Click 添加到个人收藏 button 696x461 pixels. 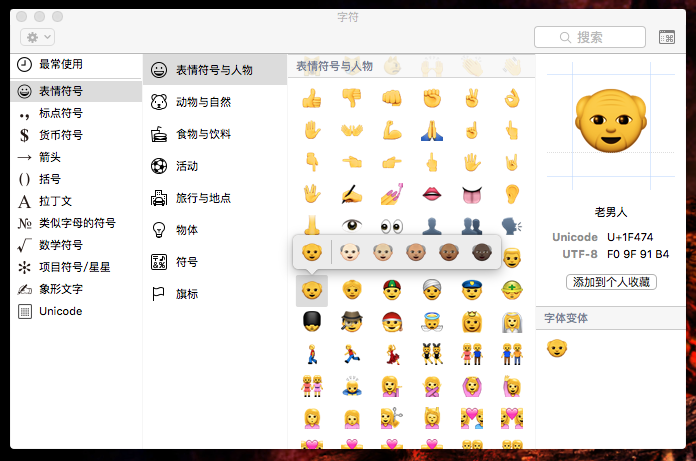pos(611,282)
